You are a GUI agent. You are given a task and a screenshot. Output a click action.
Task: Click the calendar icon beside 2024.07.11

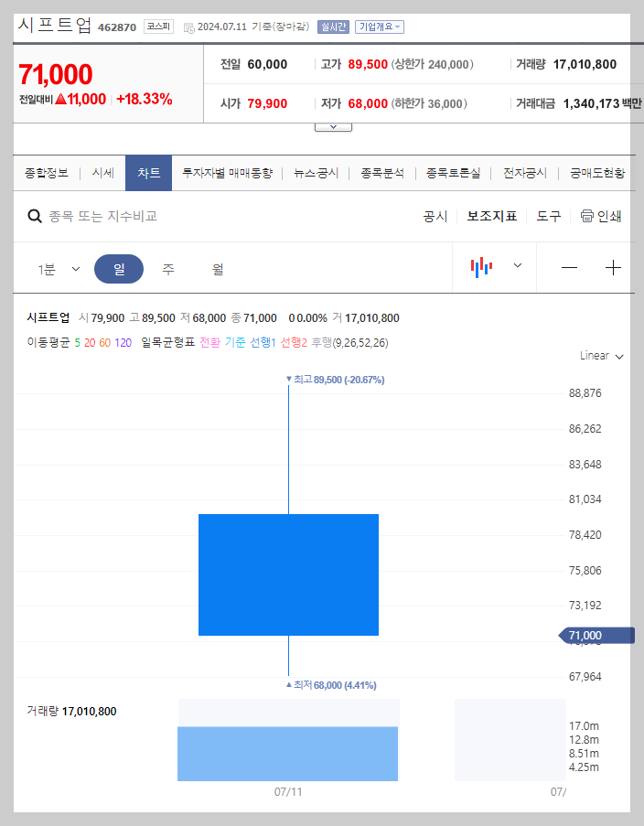point(188,27)
